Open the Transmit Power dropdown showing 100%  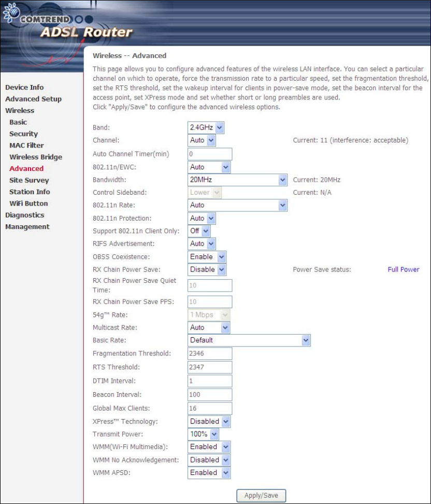(203, 434)
